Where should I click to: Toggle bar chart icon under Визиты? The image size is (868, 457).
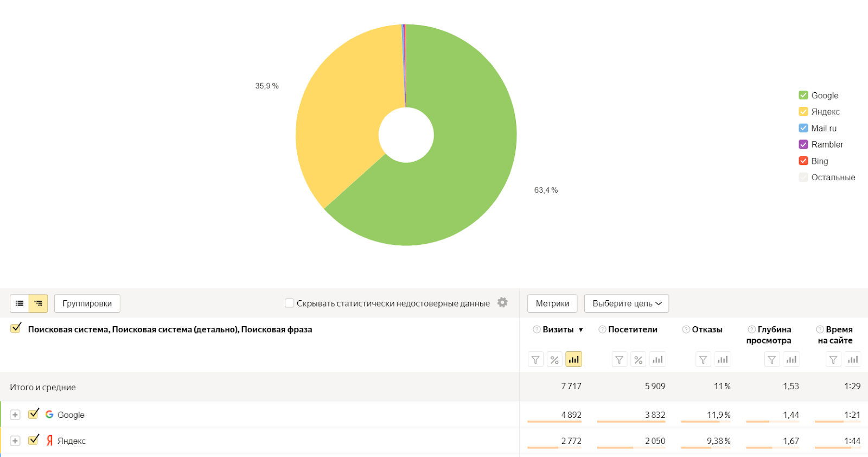tap(573, 359)
